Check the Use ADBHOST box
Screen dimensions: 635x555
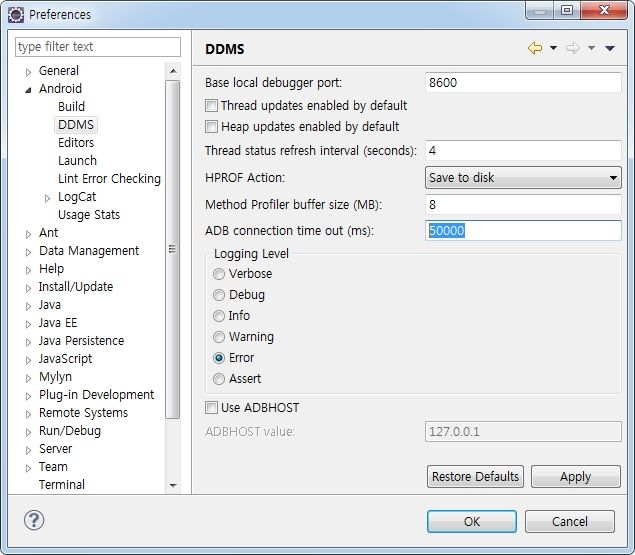point(211,408)
